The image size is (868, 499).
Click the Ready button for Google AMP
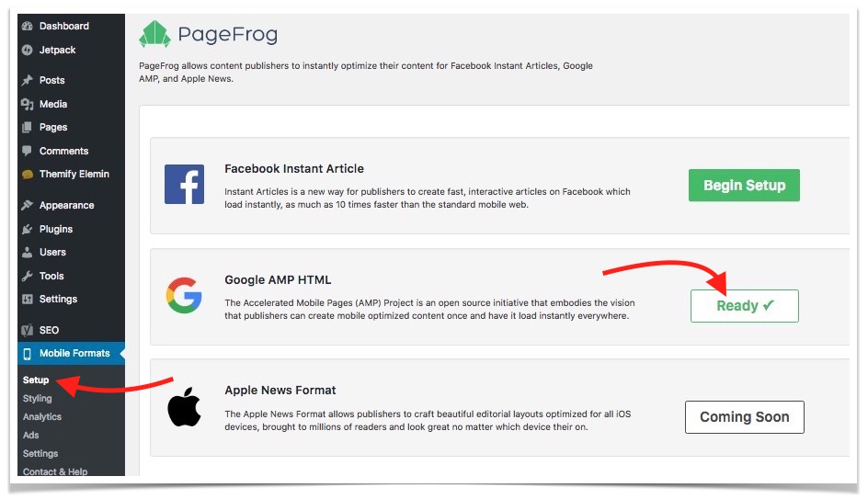pyautogui.click(x=744, y=306)
